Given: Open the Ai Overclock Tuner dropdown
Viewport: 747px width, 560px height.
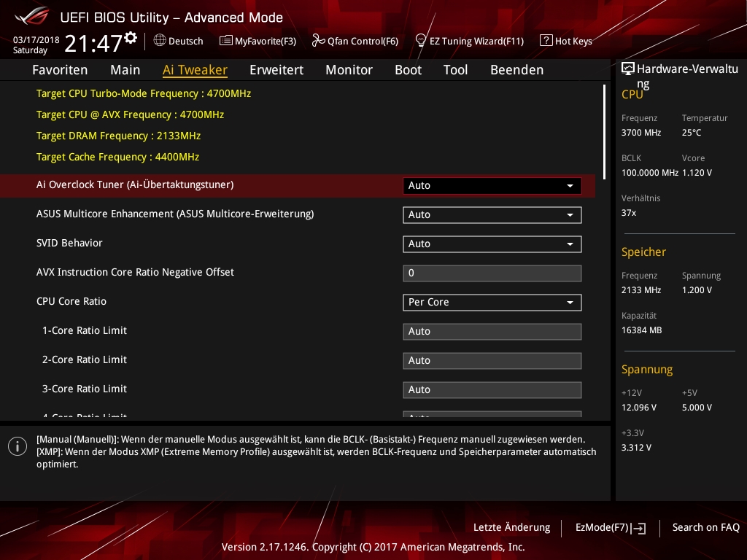Looking at the screenshot, I should [492, 186].
